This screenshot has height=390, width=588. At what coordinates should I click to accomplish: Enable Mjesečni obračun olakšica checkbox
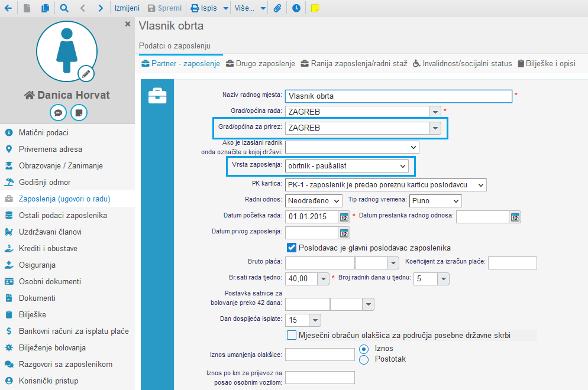point(291,335)
